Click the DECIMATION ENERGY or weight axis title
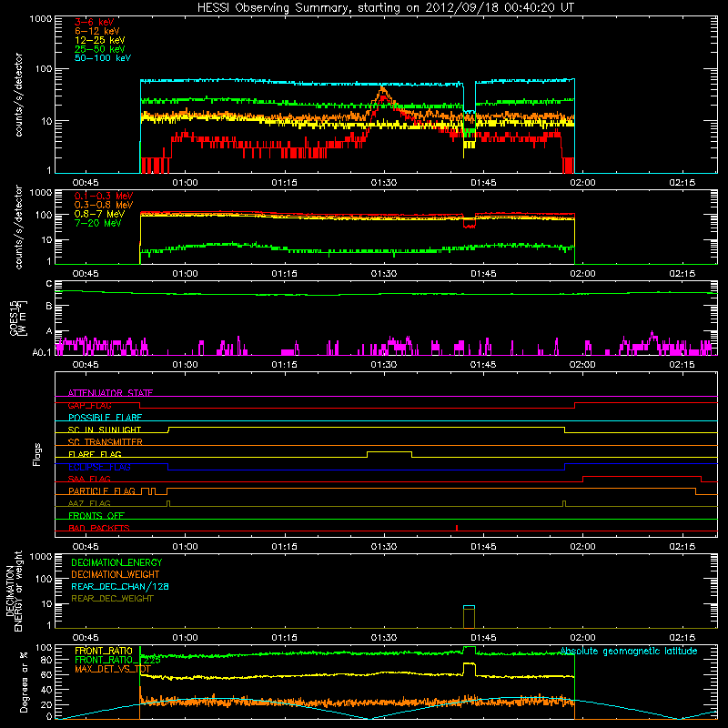The width and height of the screenshot is (728, 728). (15, 591)
